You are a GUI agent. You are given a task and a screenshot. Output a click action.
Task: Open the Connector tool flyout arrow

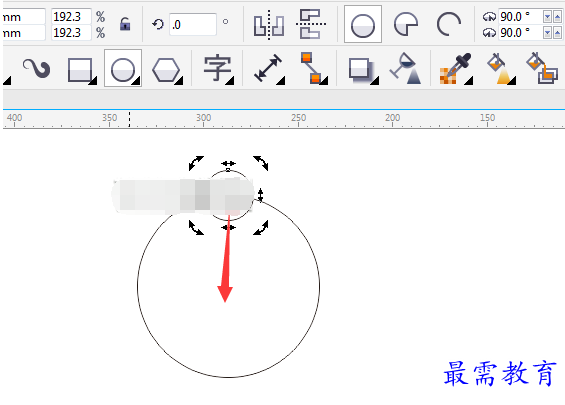tap(324, 81)
